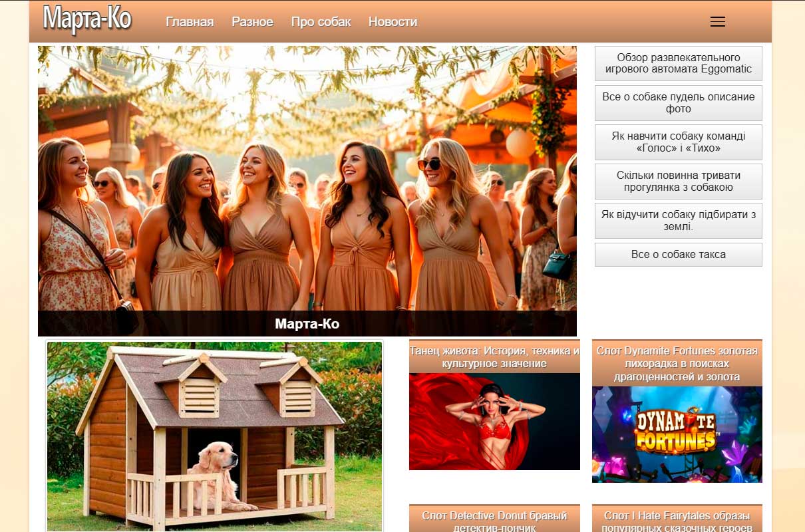This screenshot has width=805, height=532.
Task: Open the hamburger menu icon
Action: (717, 22)
